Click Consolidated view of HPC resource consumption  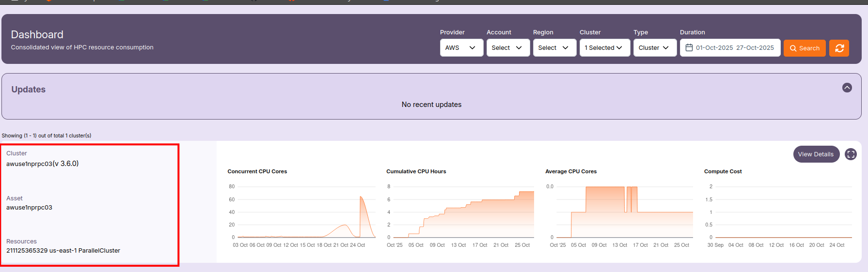82,47
